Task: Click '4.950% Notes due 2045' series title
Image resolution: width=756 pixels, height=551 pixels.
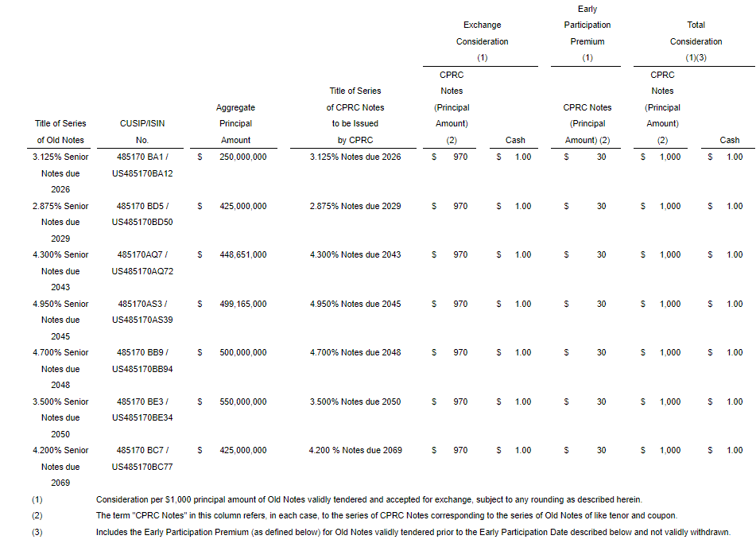Action: [355, 304]
